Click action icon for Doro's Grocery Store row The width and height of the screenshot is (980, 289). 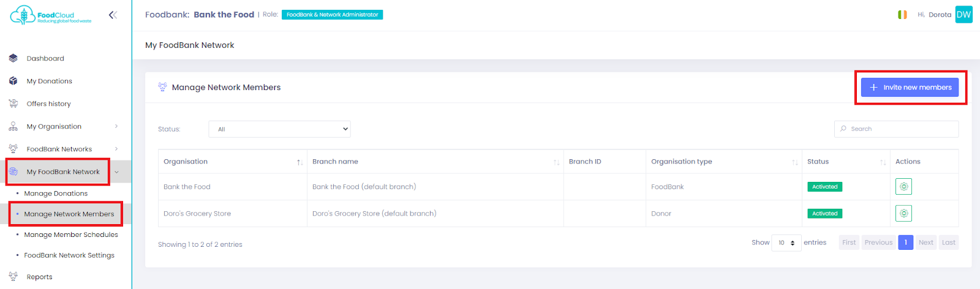pyautogui.click(x=903, y=213)
